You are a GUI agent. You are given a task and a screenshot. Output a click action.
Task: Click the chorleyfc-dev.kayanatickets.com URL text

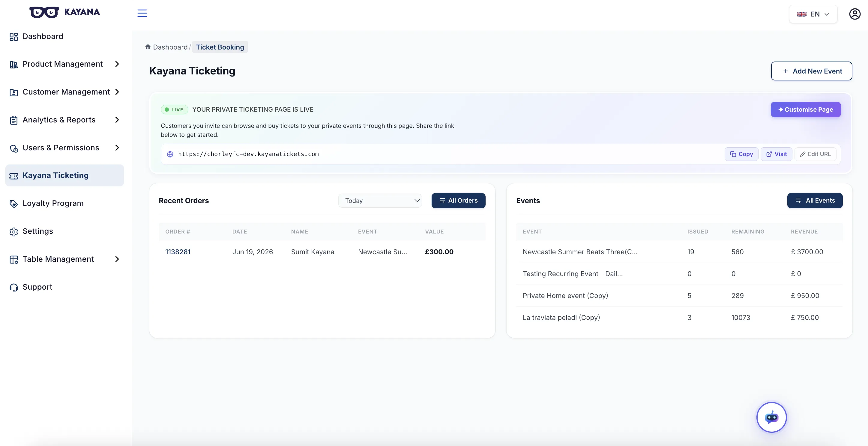248,154
